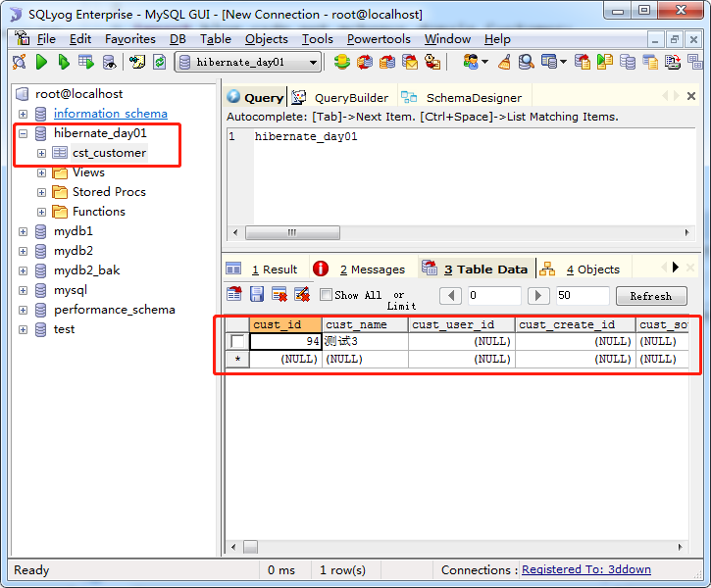Screen dimensions: 711x588
Task: Click the Refresh button
Action: [651, 296]
